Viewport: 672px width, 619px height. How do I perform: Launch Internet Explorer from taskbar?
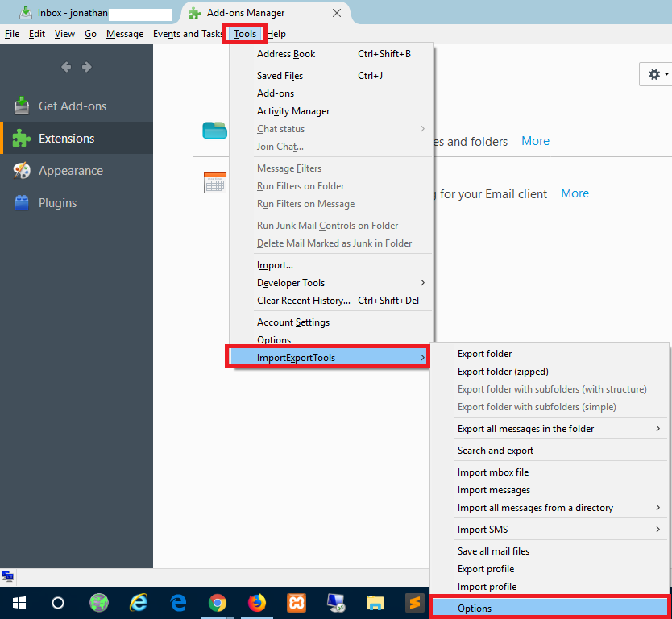(x=139, y=603)
